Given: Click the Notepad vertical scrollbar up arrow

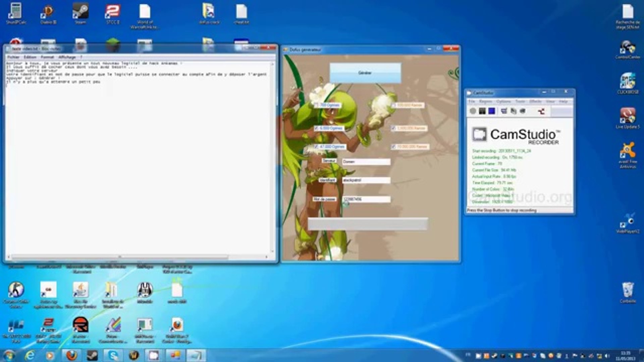Looking at the screenshot, I should click(273, 64).
